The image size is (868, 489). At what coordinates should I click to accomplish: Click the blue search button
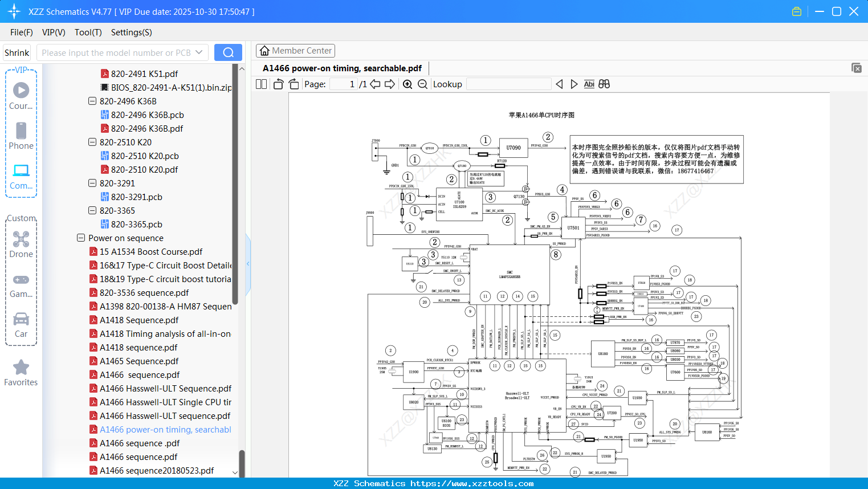[x=228, y=52]
